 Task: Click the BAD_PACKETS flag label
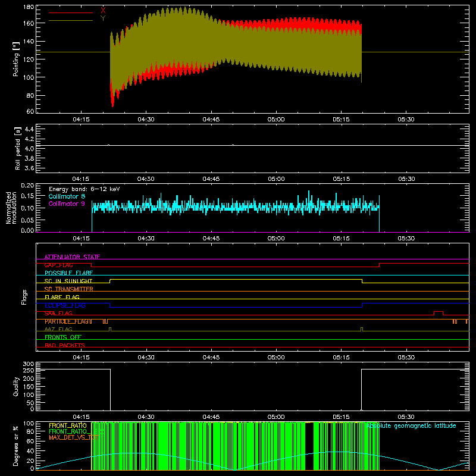(x=65, y=345)
